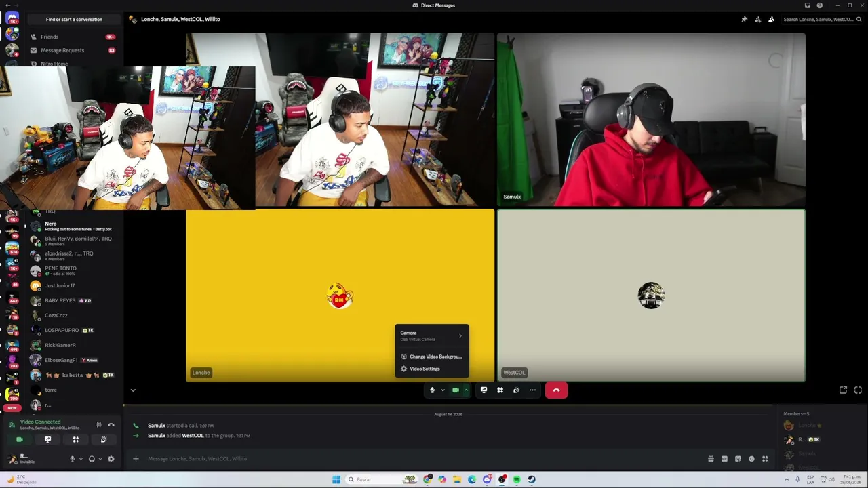Collapse camera options arrow in call bar
Image resolution: width=868 pixels, height=488 pixels.
(466, 390)
